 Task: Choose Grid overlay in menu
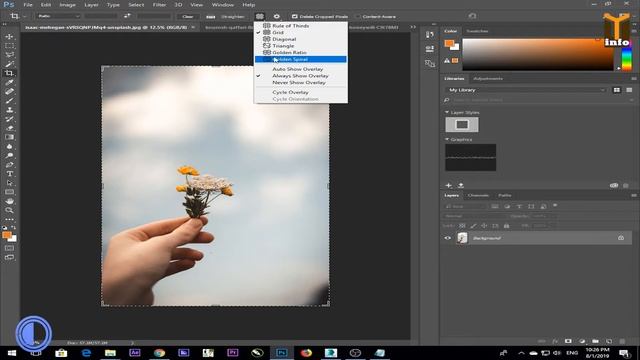point(278,32)
